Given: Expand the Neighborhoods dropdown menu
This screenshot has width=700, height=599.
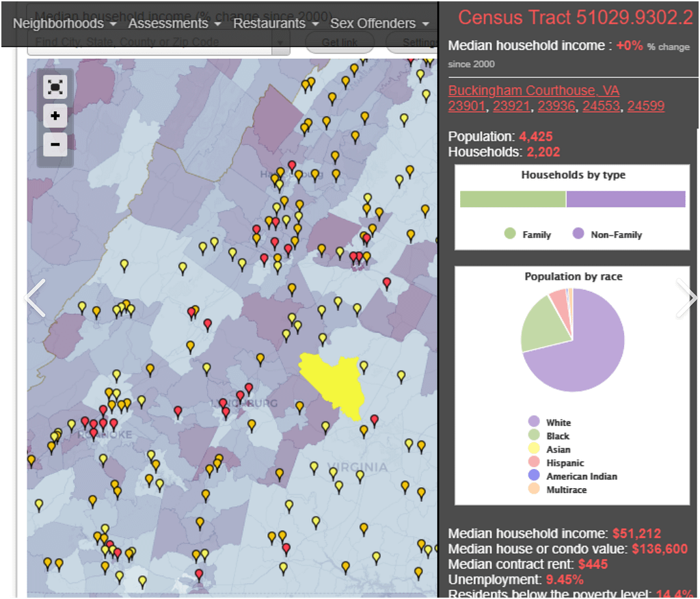Looking at the screenshot, I should (65, 23).
